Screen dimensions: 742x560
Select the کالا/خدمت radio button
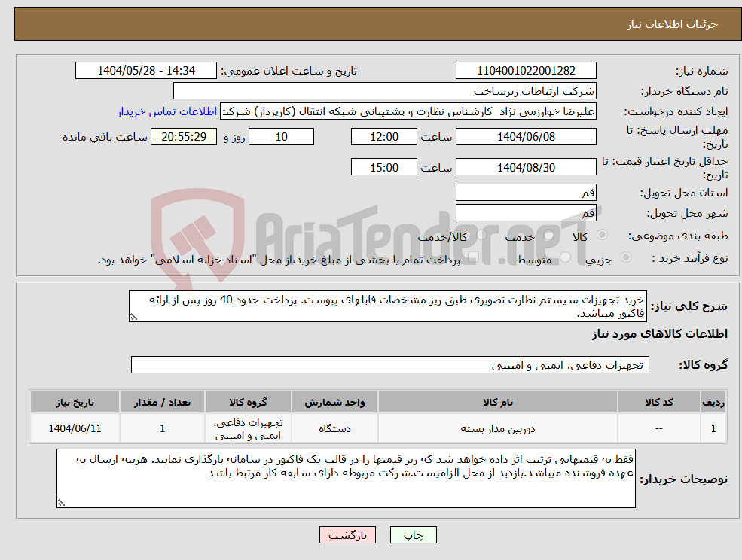[x=481, y=235]
